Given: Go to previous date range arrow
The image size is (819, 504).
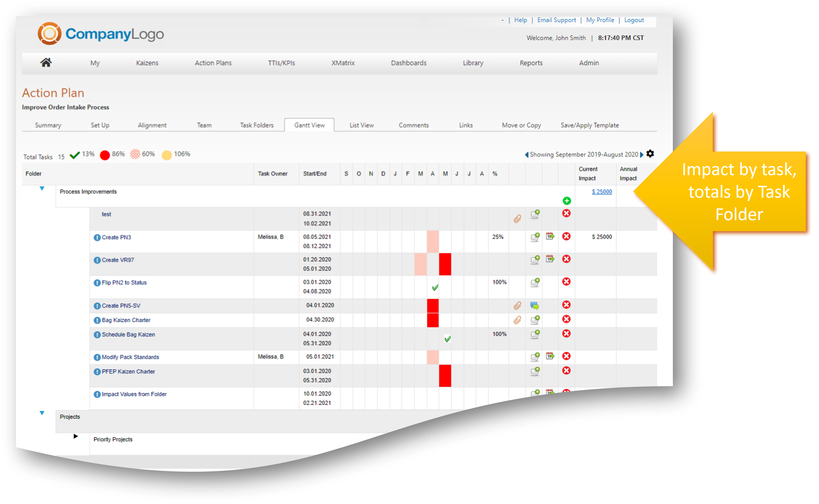Looking at the screenshot, I should [527, 155].
